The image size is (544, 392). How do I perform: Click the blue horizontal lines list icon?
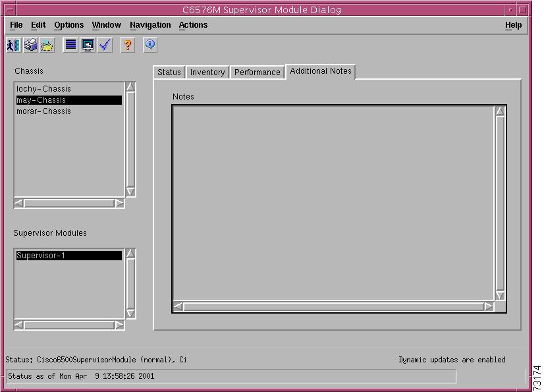70,45
